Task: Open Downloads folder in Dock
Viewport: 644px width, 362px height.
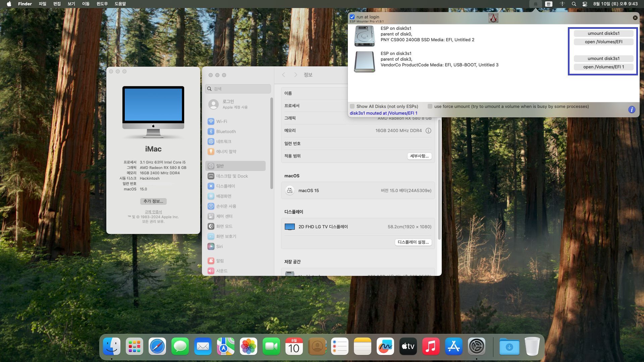Action: 509,346
